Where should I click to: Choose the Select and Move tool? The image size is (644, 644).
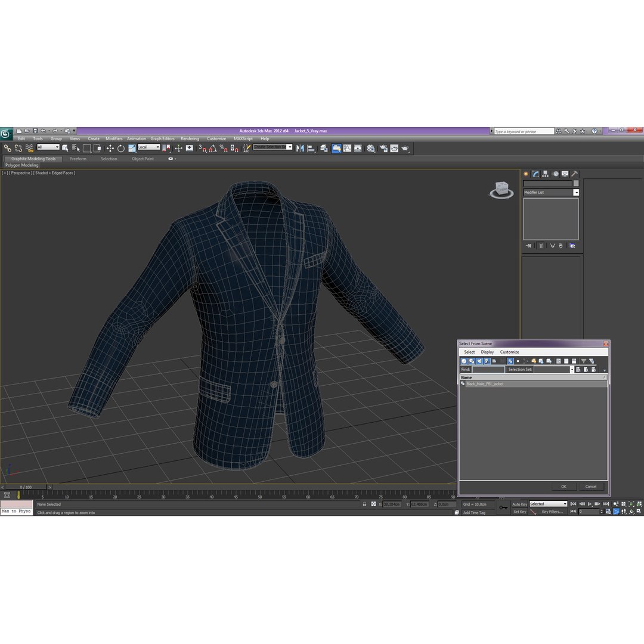click(110, 148)
